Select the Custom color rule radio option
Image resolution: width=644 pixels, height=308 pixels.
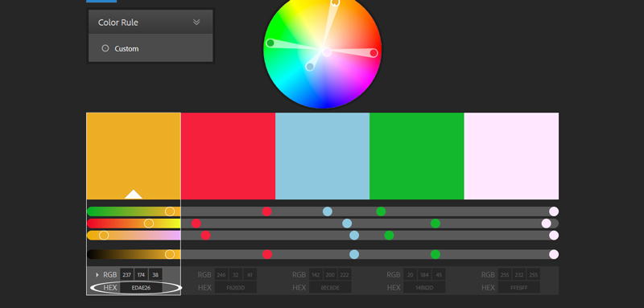[105, 48]
